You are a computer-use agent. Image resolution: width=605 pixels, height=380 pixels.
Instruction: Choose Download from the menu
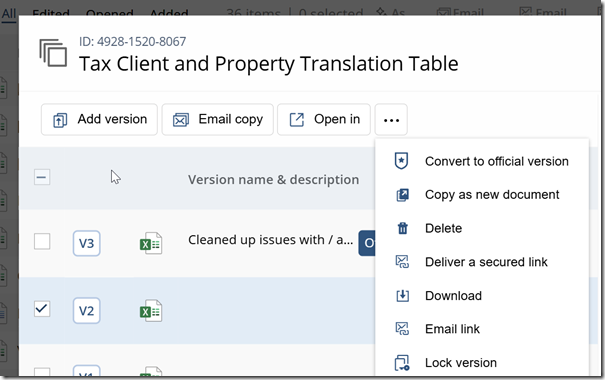click(482, 296)
